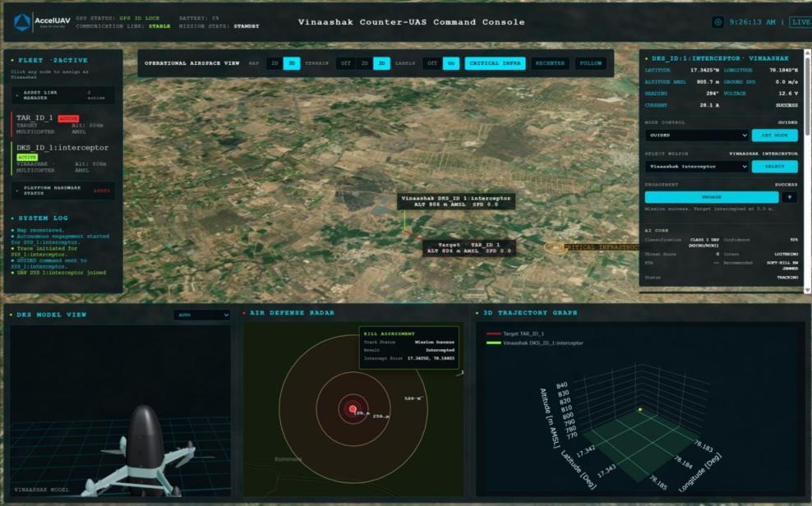
Task: Turn map labels On
Action: pyautogui.click(x=451, y=63)
